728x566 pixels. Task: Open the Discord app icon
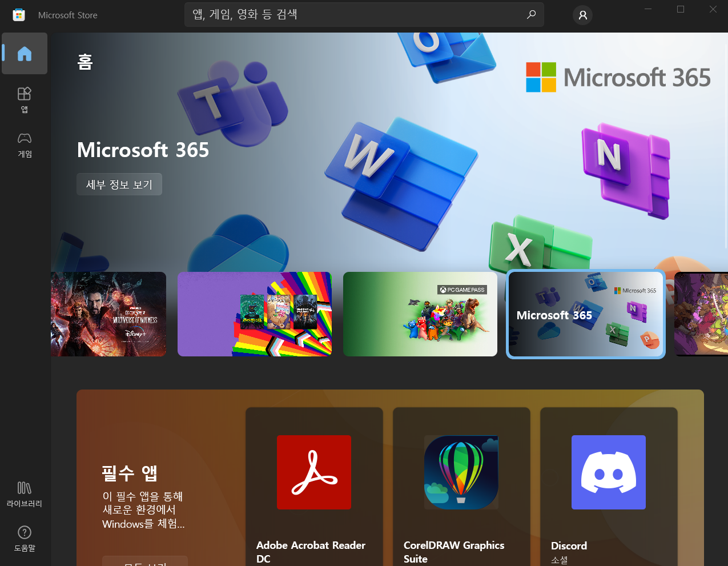point(609,472)
